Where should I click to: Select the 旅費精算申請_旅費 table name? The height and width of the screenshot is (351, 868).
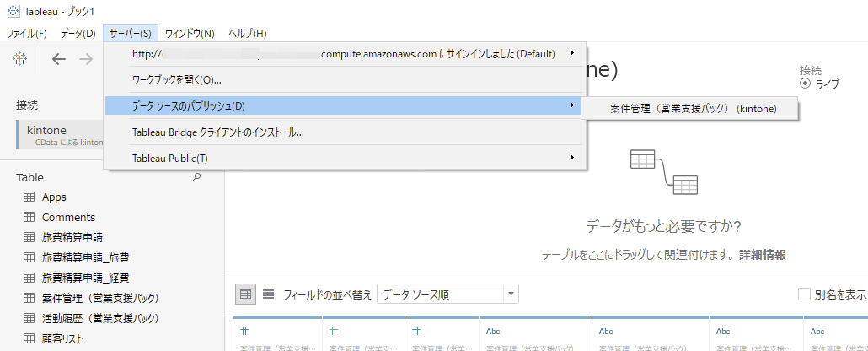[86, 258]
